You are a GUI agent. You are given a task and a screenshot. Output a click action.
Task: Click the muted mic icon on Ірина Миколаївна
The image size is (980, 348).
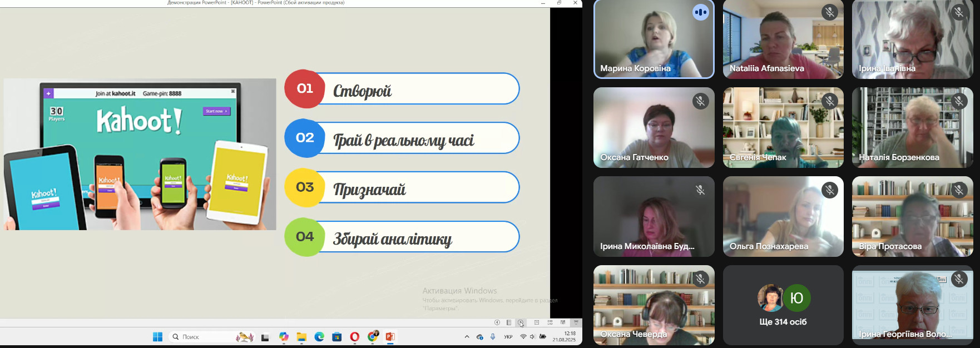click(700, 190)
